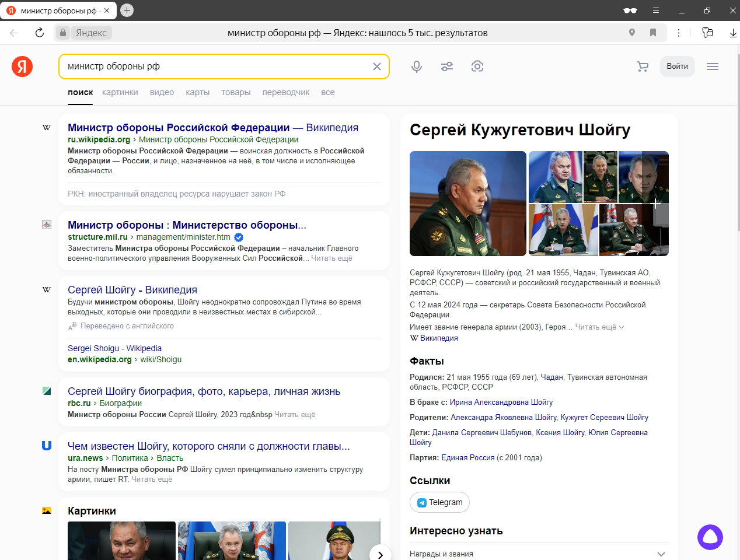Click the page vertical scrollbar
The width and height of the screenshot is (740, 560).
[x=738, y=143]
